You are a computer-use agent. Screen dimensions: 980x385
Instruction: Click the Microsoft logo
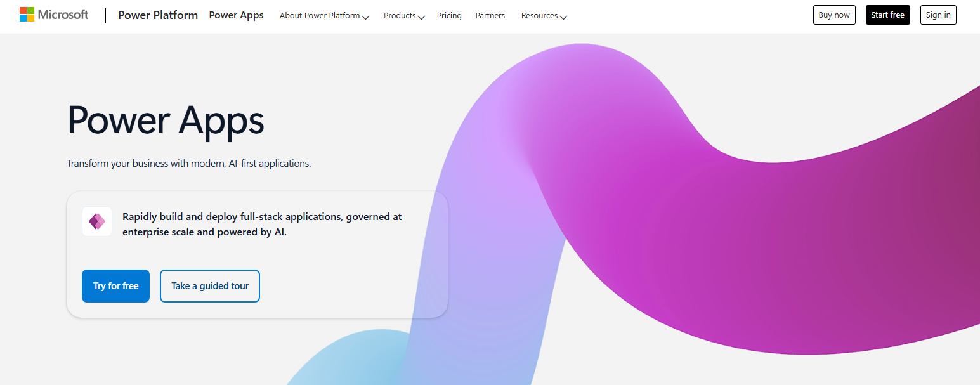54,15
